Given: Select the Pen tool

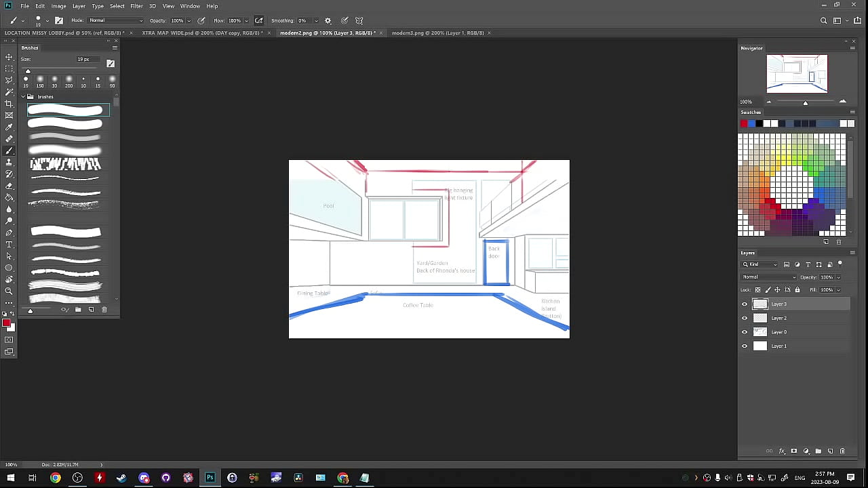Looking at the screenshot, I should click(x=9, y=232).
